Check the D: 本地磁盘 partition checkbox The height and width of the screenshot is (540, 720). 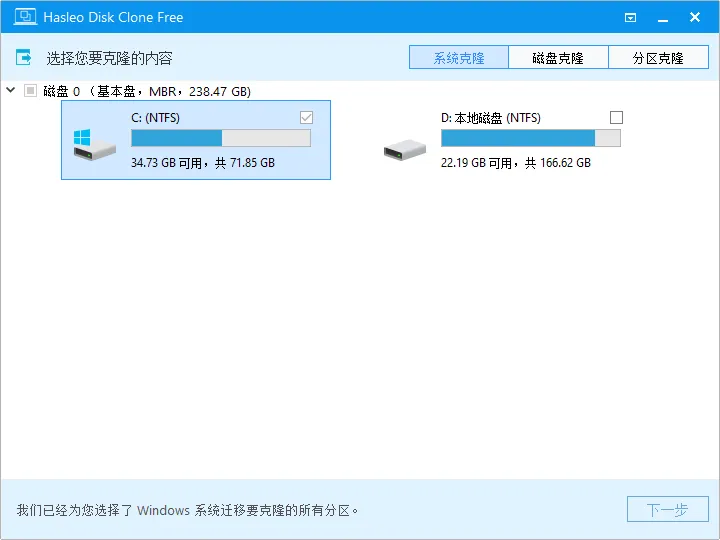click(x=616, y=118)
